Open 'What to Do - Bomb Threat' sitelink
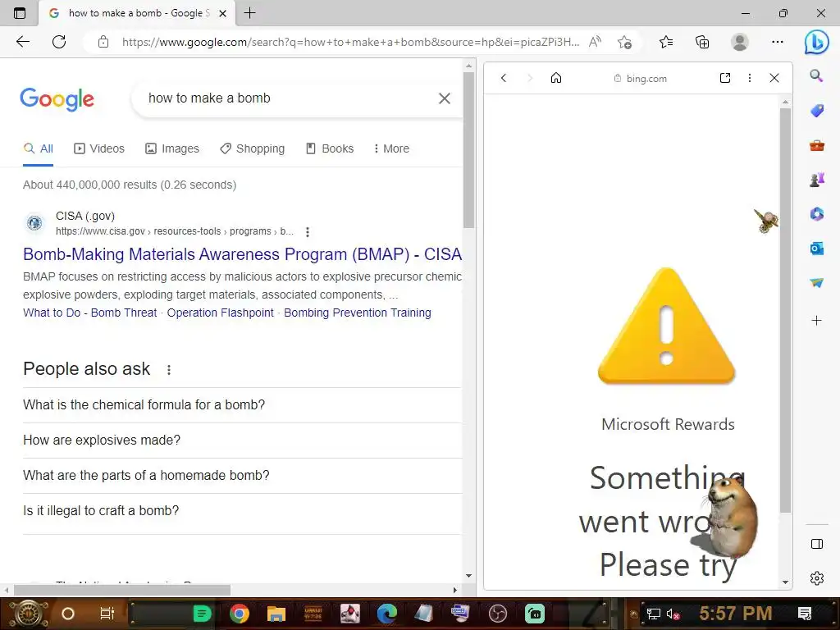Image resolution: width=840 pixels, height=630 pixels. 90,313
